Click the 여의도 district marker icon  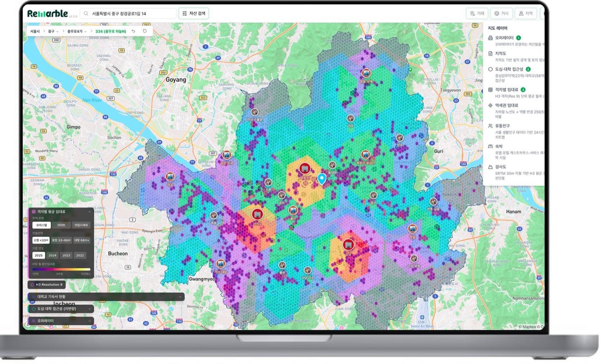click(257, 214)
